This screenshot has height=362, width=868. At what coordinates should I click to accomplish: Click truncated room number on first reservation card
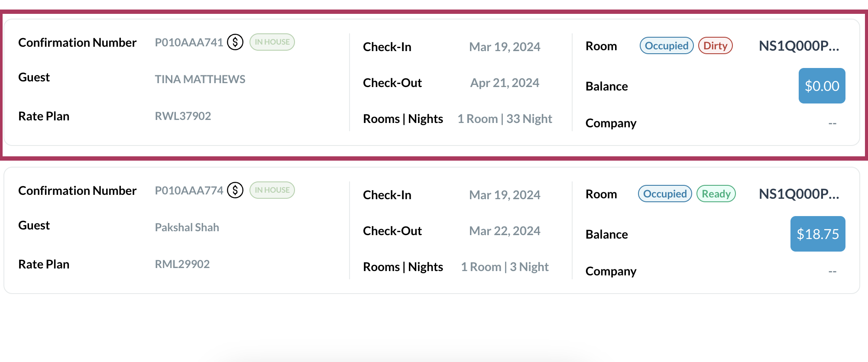point(799,46)
